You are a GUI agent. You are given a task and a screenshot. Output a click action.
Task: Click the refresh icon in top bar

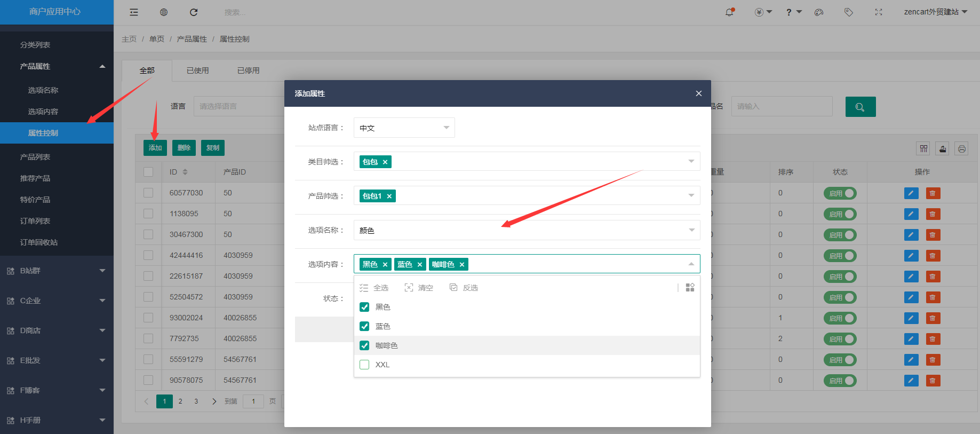(194, 12)
